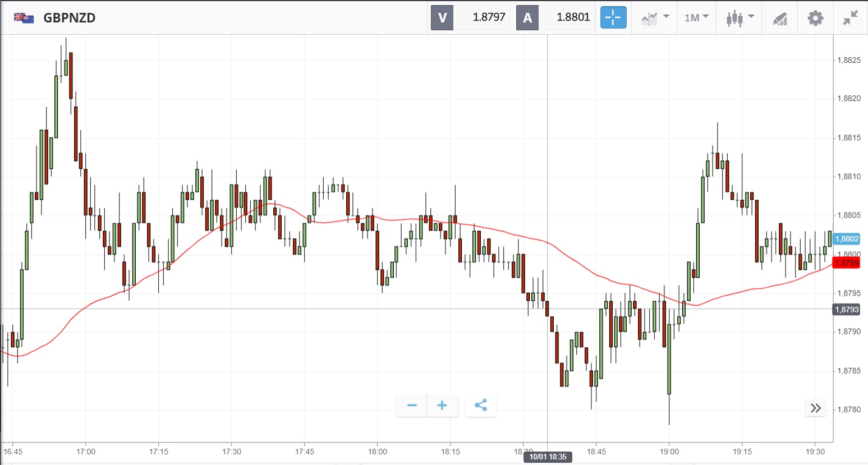Collapse the chart from fullscreen view
The width and height of the screenshot is (868, 465).
[850, 18]
